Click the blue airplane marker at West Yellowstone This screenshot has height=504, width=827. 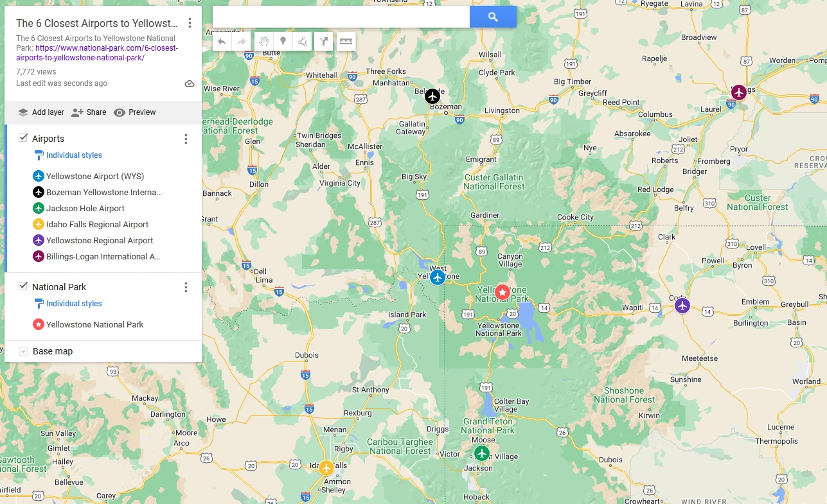[438, 277]
